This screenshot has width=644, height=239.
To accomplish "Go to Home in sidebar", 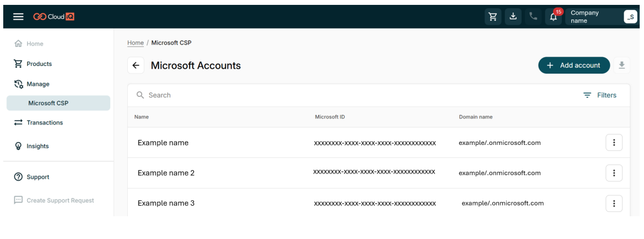I will coord(29,44).
